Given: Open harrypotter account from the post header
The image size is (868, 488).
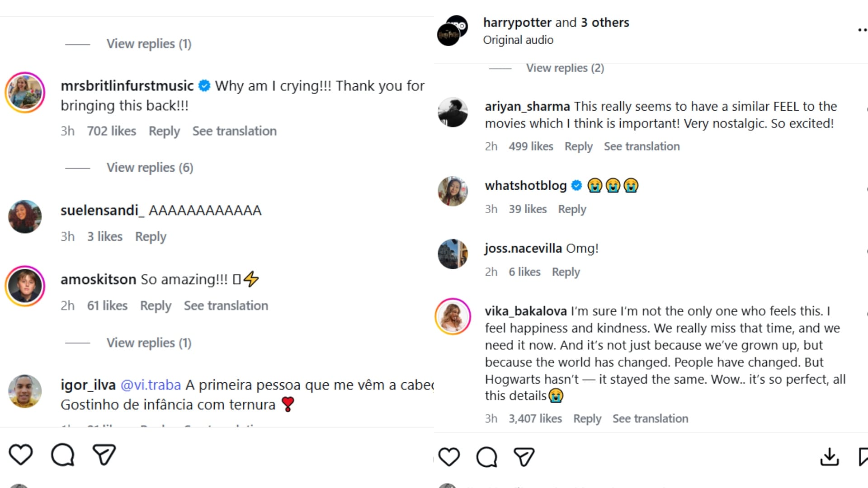Looking at the screenshot, I should 517,23.
